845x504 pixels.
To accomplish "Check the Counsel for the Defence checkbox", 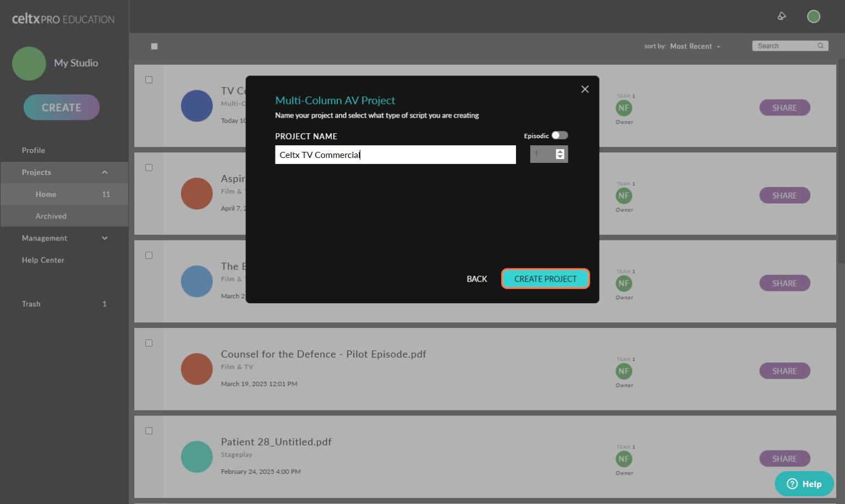I will (149, 343).
